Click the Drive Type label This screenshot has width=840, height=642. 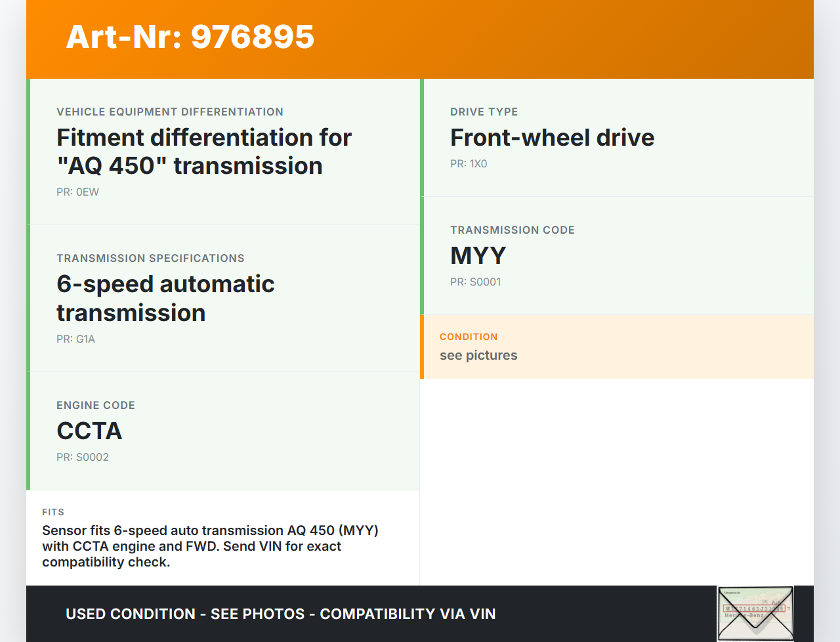click(x=484, y=112)
